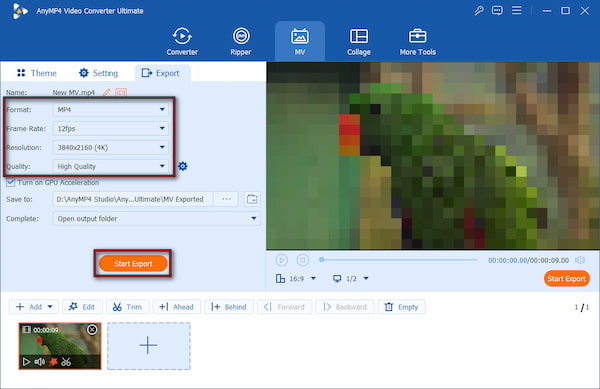Click the preview seek bar

coord(398,260)
